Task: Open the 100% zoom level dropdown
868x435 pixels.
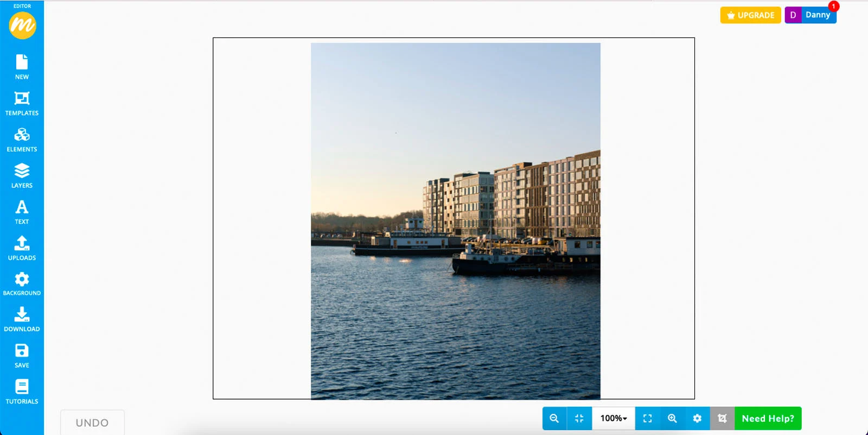Action: tap(613, 418)
